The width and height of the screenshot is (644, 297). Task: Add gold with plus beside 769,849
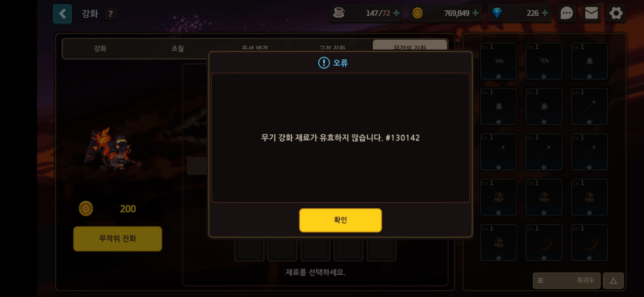[476, 13]
